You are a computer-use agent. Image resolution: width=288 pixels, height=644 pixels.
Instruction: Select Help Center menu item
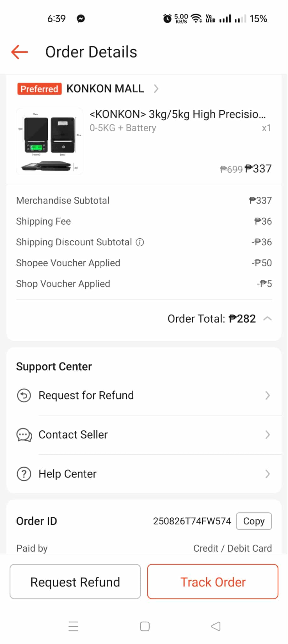pyautogui.click(x=67, y=474)
